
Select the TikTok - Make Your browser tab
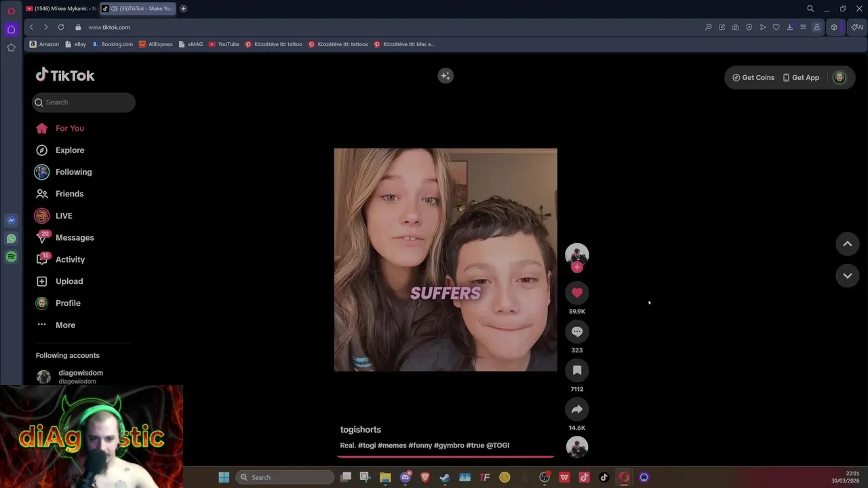point(138,9)
